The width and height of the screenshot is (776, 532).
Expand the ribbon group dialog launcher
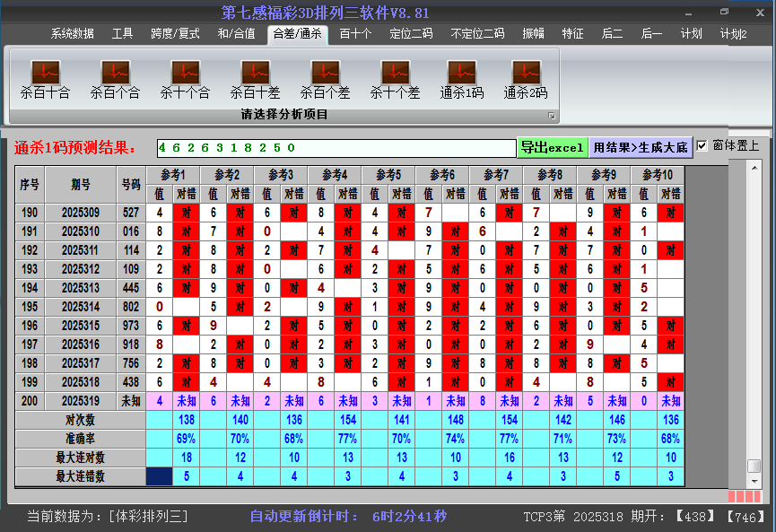552,116
